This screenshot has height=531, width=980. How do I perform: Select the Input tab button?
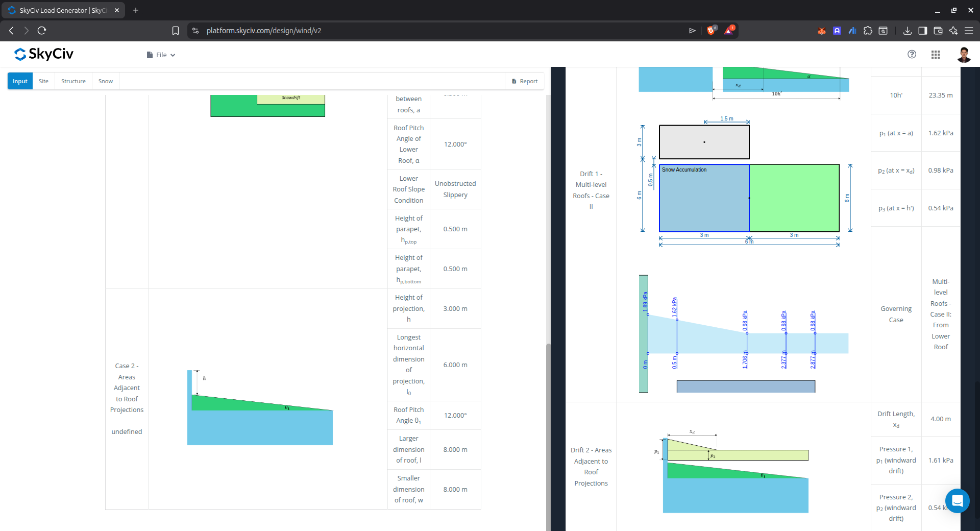coord(20,81)
